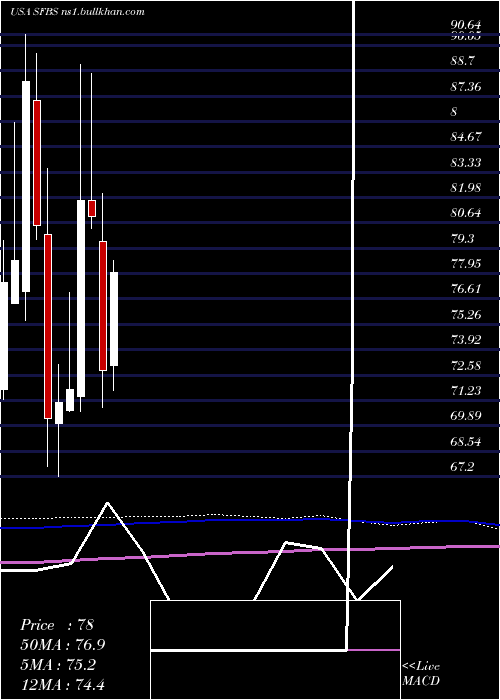Click the 'USA SFBS ns1.bullkhan.com' header text
This screenshot has width=500, height=700.
pos(78,12)
